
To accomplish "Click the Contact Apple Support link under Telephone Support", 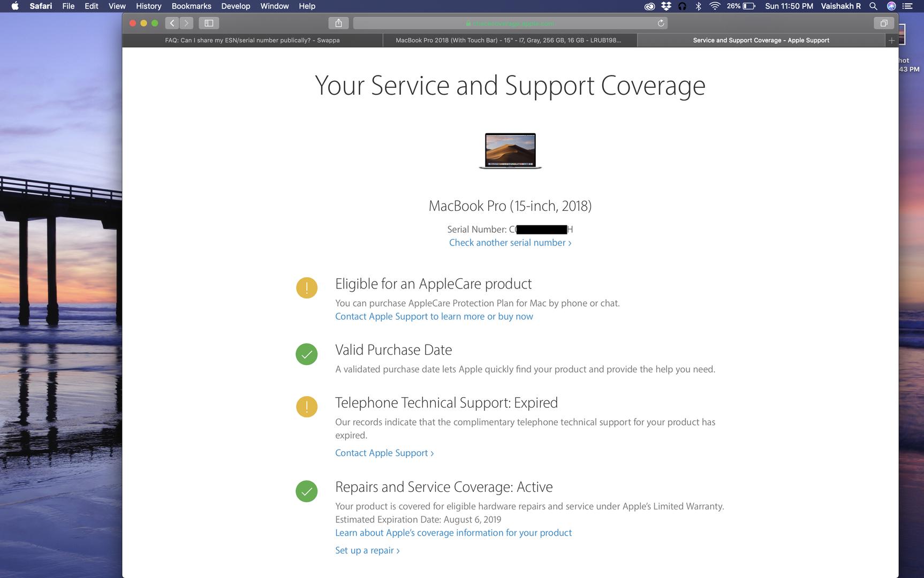I will 384,453.
